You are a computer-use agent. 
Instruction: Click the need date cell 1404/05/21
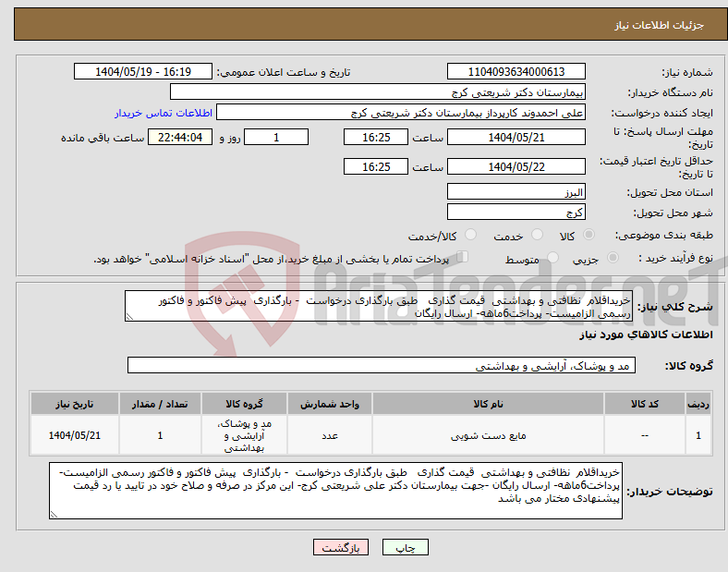(75, 435)
